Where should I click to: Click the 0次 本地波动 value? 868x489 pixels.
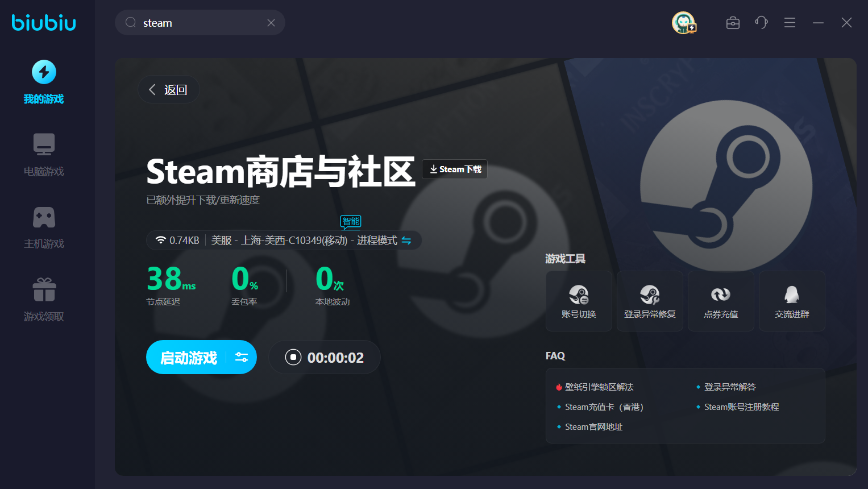point(330,279)
